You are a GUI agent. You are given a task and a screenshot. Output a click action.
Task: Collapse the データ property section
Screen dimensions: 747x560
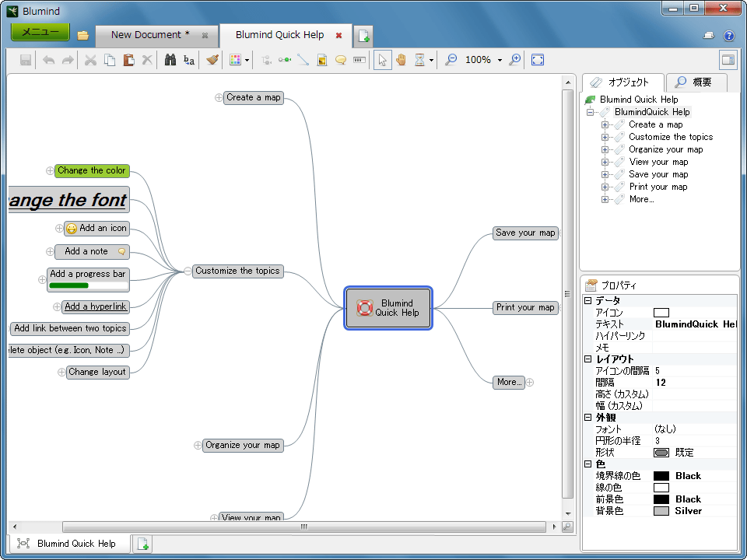[588, 300]
